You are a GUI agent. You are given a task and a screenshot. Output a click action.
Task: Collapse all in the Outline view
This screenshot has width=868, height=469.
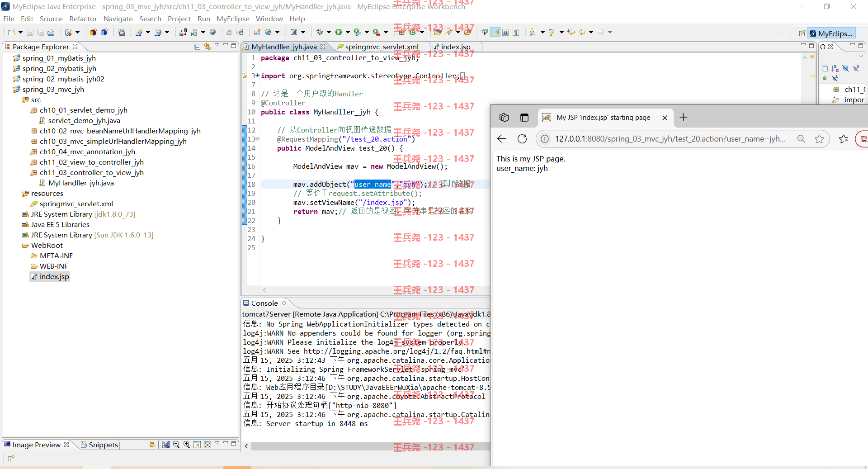(825, 68)
